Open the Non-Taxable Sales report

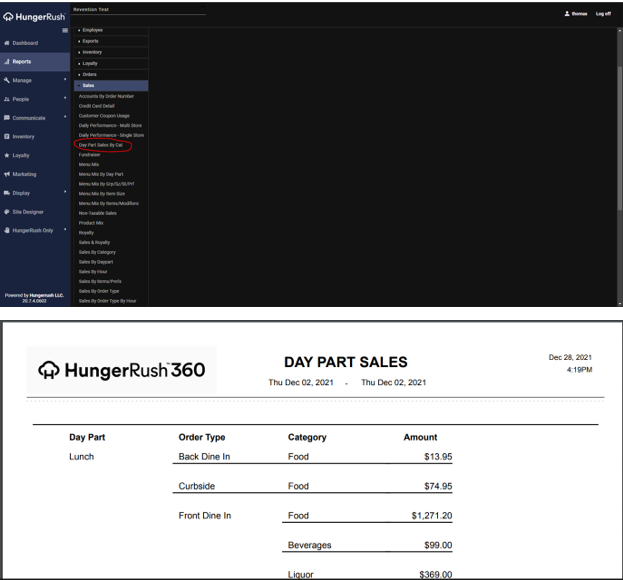pos(98,213)
